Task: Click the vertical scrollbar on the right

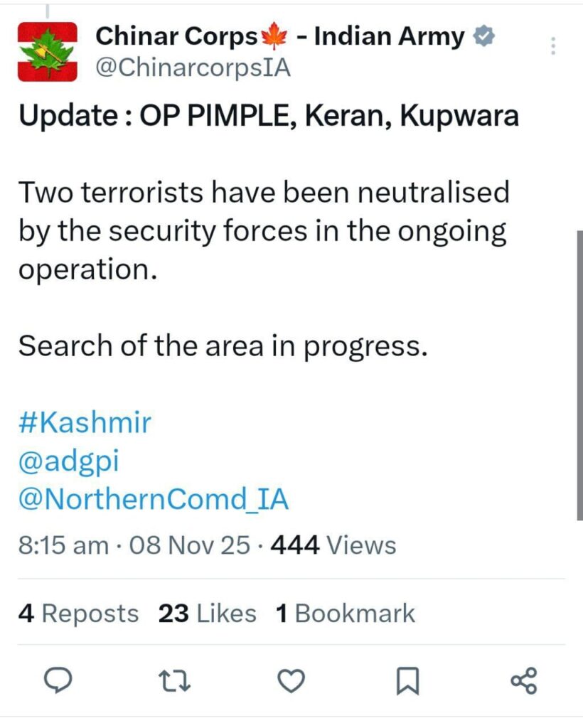Action: [x=579, y=377]
